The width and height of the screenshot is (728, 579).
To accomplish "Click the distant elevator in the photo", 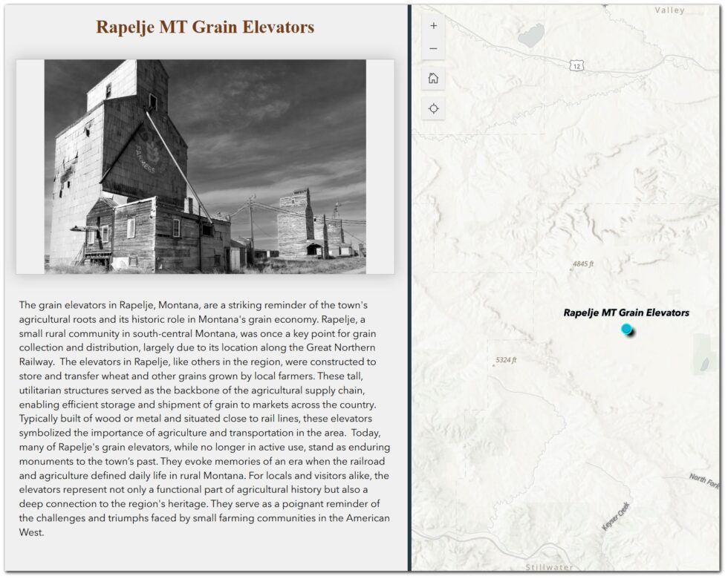I will pos(295,223).
